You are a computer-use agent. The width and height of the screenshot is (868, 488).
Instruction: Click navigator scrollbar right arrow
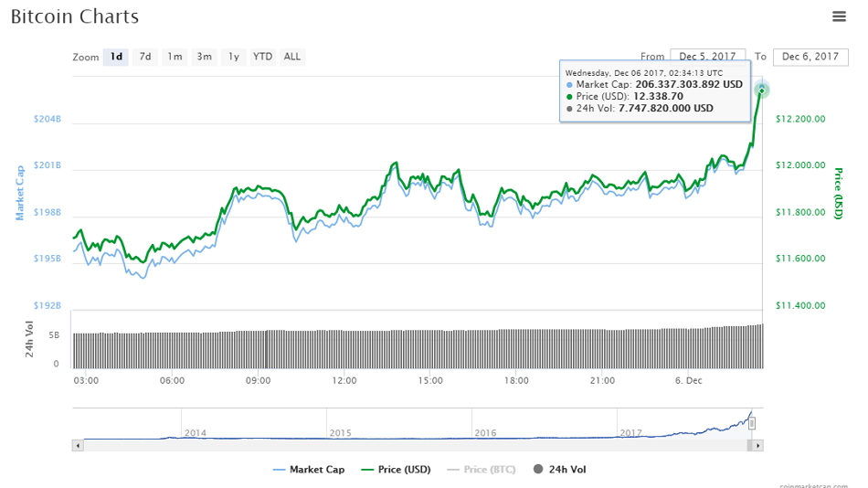(x=757, y=445)
